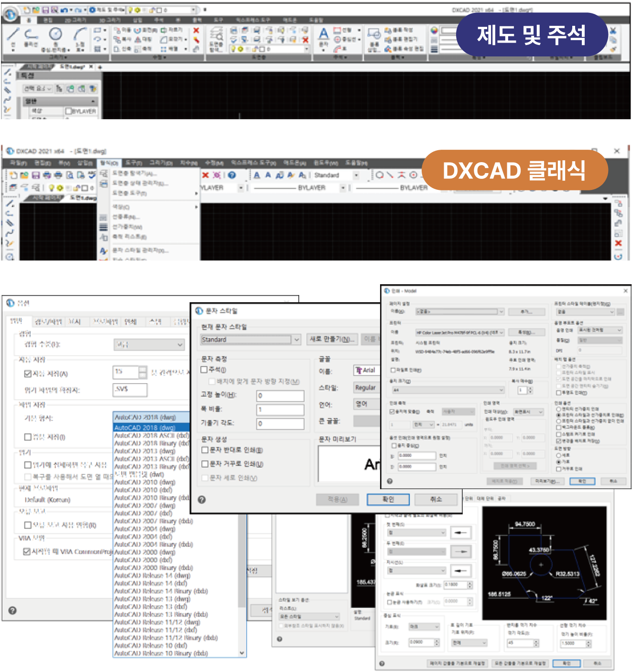Screen dimensions: 632x672
Task: Open the Arial font name dropdown
Action: coord(367,371)
